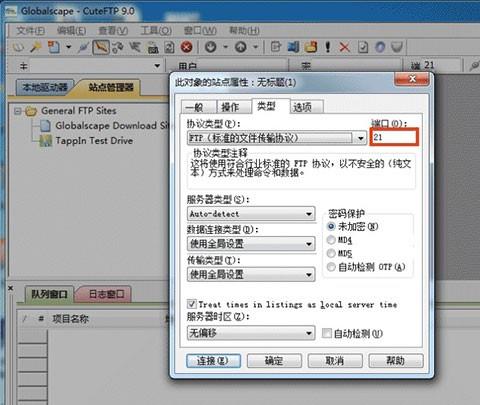
Task: Switch to the 一般 dialog tab
Action: coord(199,107)
